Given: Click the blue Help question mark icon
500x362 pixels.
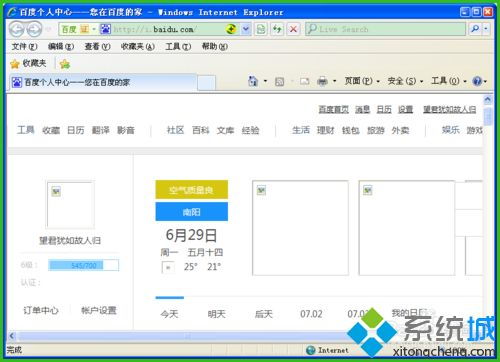Looking at the screenshot, I should coord(477,81).
